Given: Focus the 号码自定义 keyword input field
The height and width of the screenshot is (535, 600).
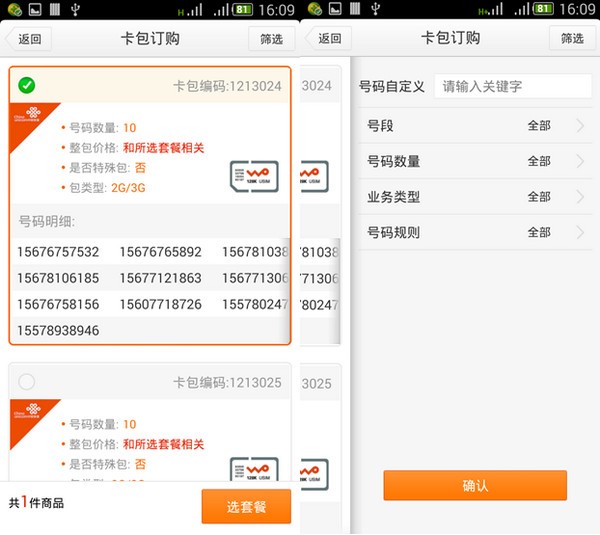Looking at the screenshot, I should pos(513,86).
